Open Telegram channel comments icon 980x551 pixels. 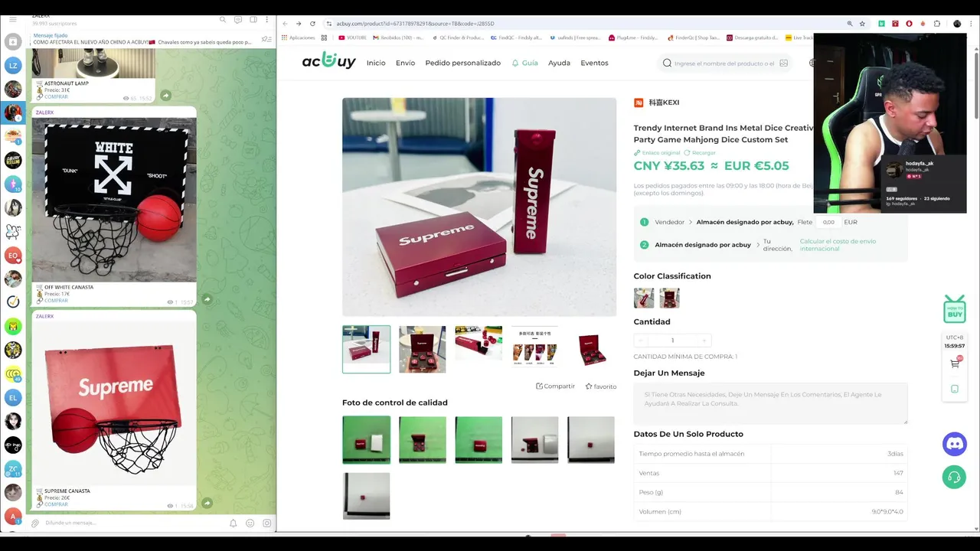coord(238,19)
